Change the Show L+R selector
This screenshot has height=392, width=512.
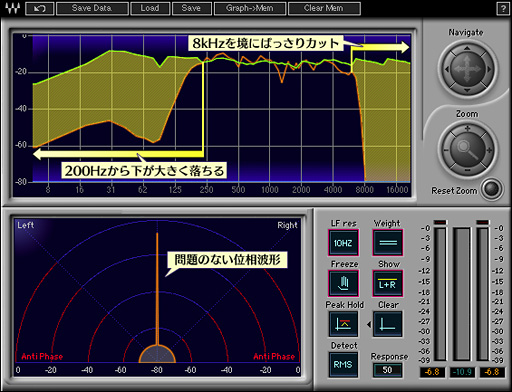coord(387,283)
